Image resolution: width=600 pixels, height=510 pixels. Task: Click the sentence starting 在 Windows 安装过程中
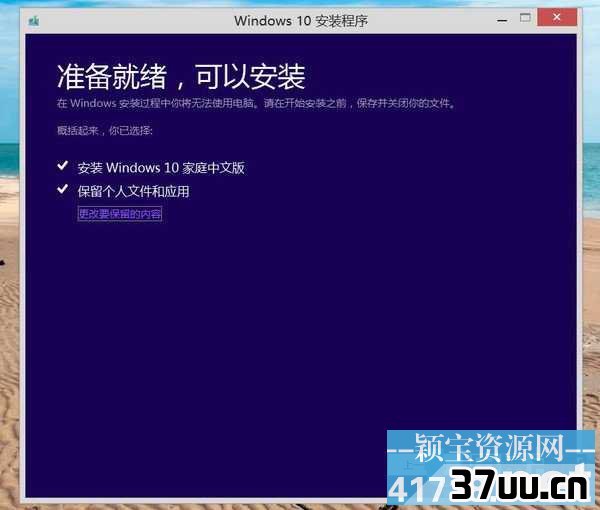coord(256,103)
